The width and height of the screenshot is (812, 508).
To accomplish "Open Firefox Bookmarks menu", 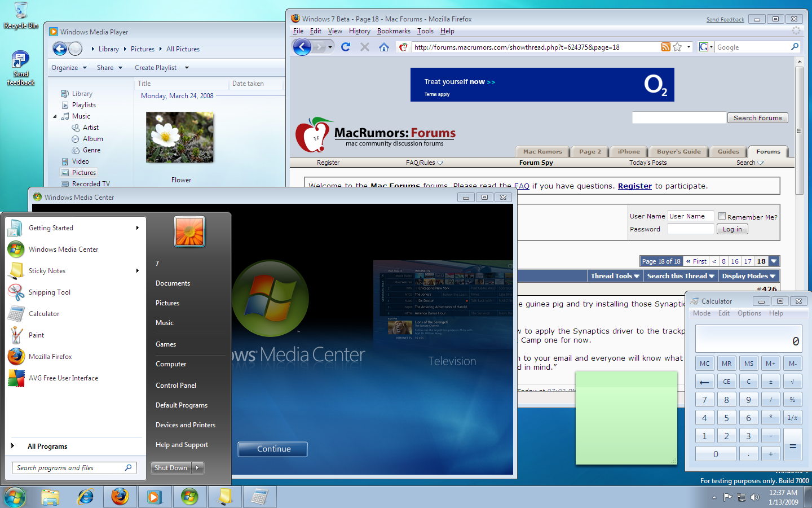I will [394, 31].
